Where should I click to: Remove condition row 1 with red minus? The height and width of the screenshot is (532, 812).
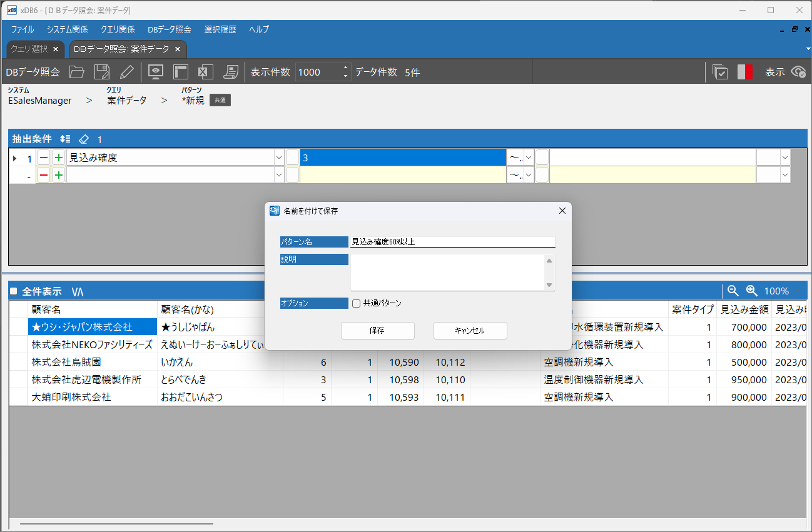pos(44,158)
